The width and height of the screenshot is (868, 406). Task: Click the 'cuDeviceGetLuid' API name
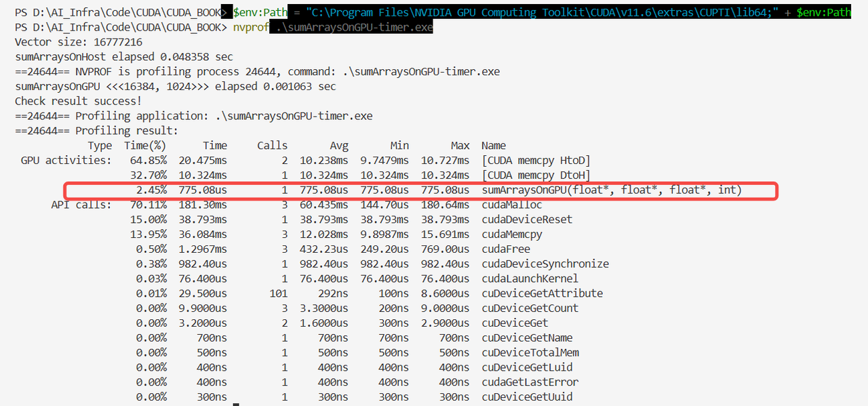click(x=527, y=367)
